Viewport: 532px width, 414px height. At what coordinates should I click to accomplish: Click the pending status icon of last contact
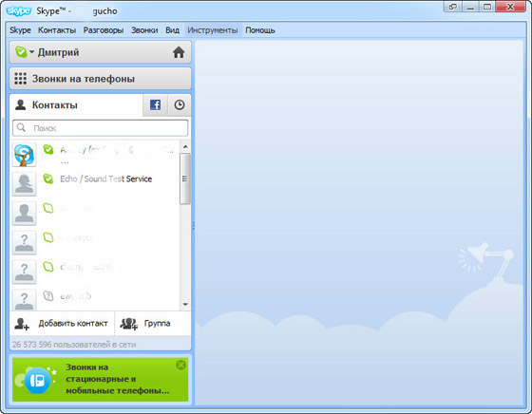point(48,296)
